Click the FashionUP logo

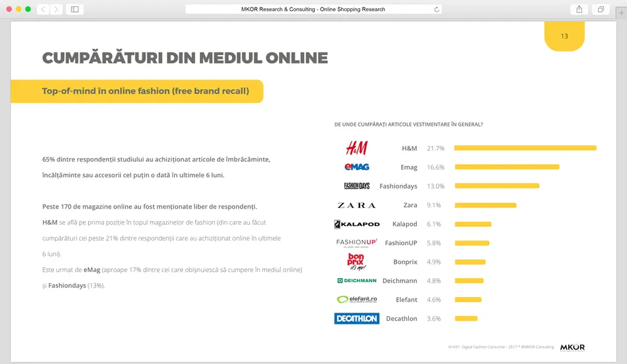(x=357, y=243)
